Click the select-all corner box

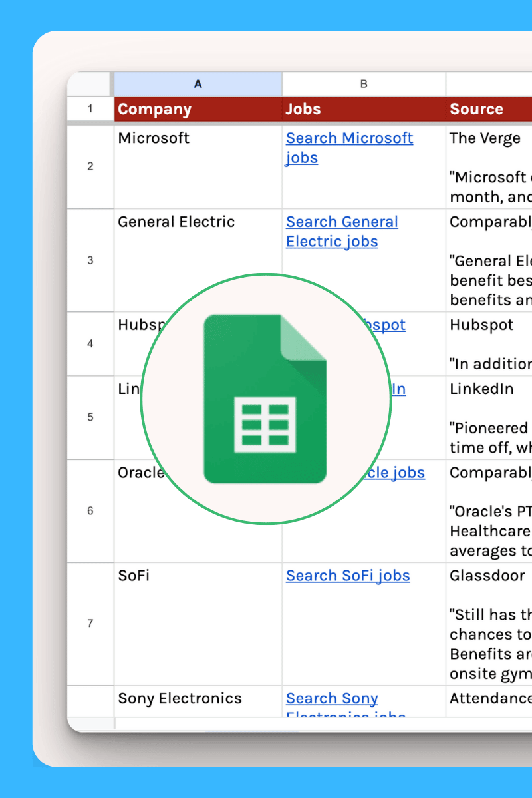tap(89, 84)
